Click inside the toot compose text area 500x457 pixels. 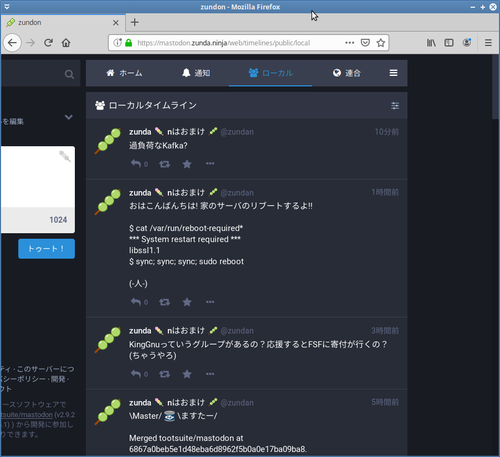pos(33,177)
